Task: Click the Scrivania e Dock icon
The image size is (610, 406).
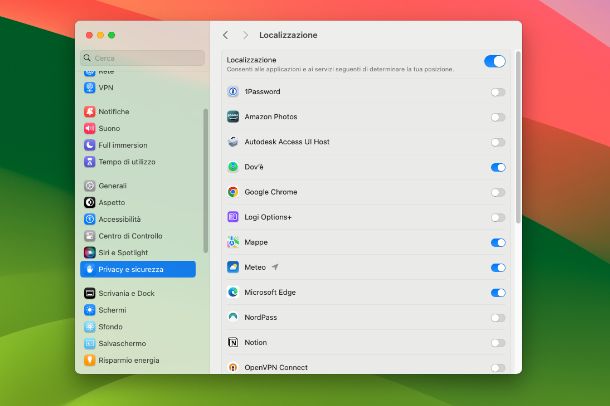Action: click(89, 293)
